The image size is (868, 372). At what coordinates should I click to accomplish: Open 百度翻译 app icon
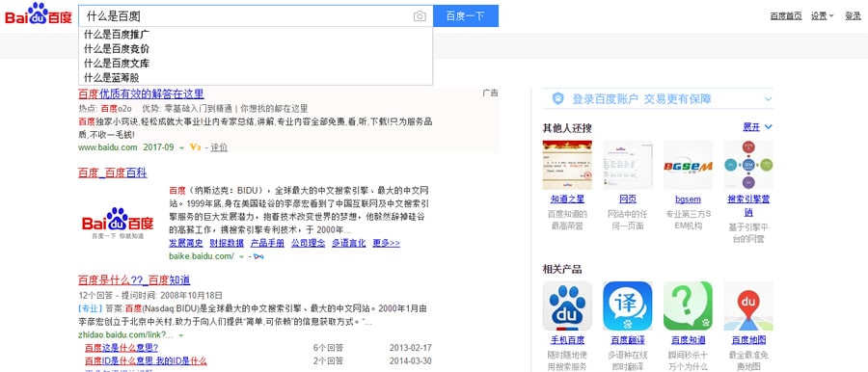click(x=627, y=306)
